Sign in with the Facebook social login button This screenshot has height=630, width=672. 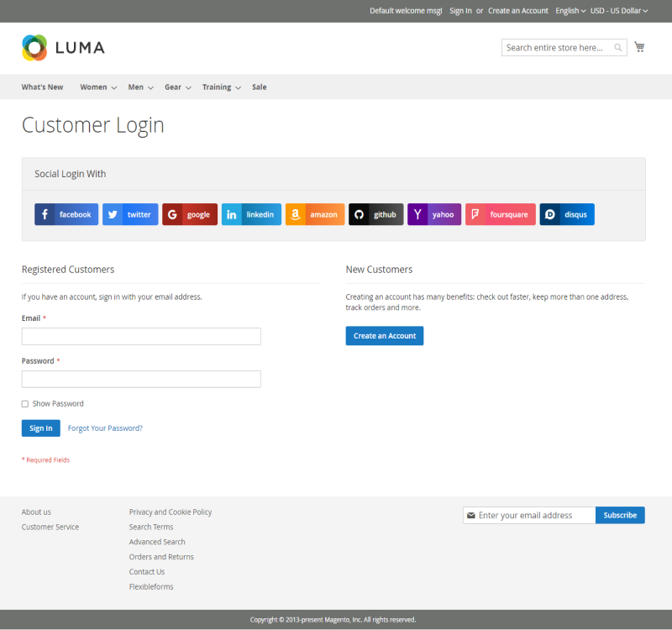(x=66, y=214)
